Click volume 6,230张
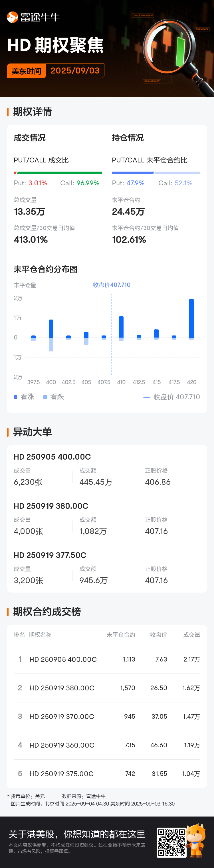 click(x=28, y=482)
